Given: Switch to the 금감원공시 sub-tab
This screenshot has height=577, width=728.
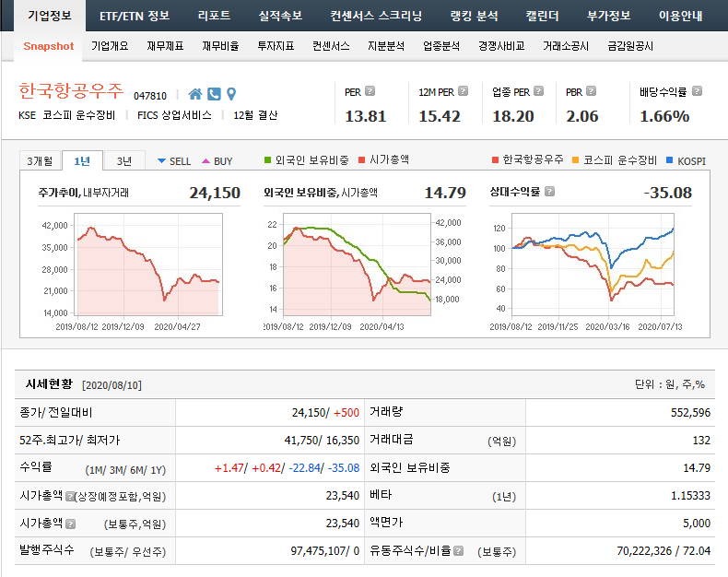Looking at the screenshot, I should (x=630, y=46).
